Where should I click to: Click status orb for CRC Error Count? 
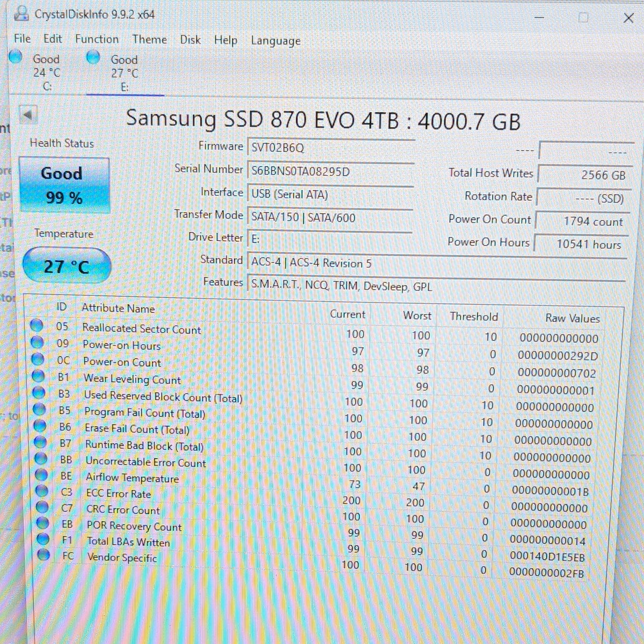42,507
